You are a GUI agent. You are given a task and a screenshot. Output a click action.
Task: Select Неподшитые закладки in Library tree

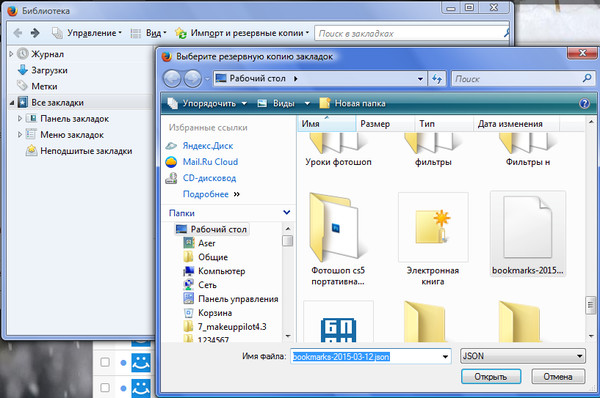click(x=79, y=151)
